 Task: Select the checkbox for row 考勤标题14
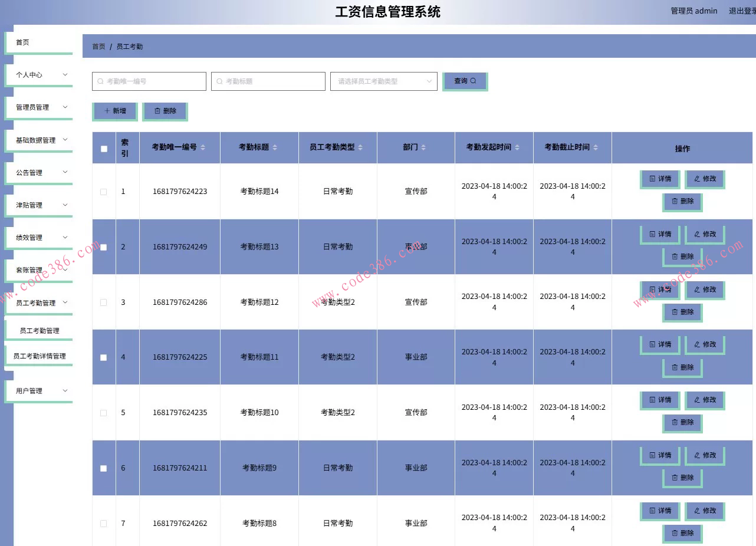[x=104, y=192]
